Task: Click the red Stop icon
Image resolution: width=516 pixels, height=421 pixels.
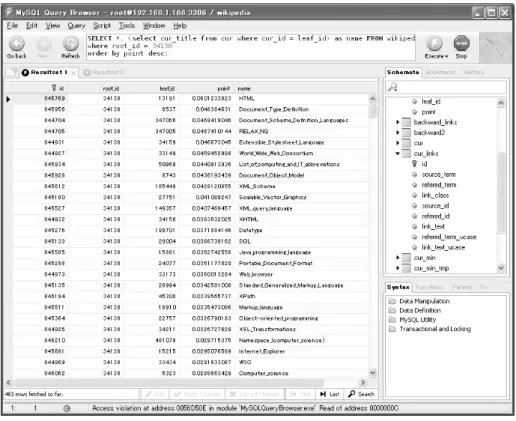Action: (462, 43)
